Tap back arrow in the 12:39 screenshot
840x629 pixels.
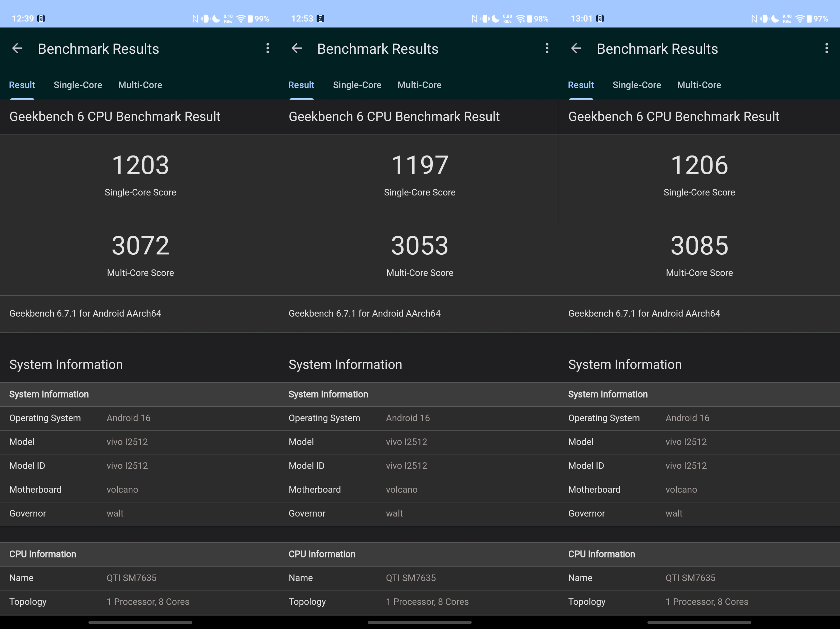(17, 48)
